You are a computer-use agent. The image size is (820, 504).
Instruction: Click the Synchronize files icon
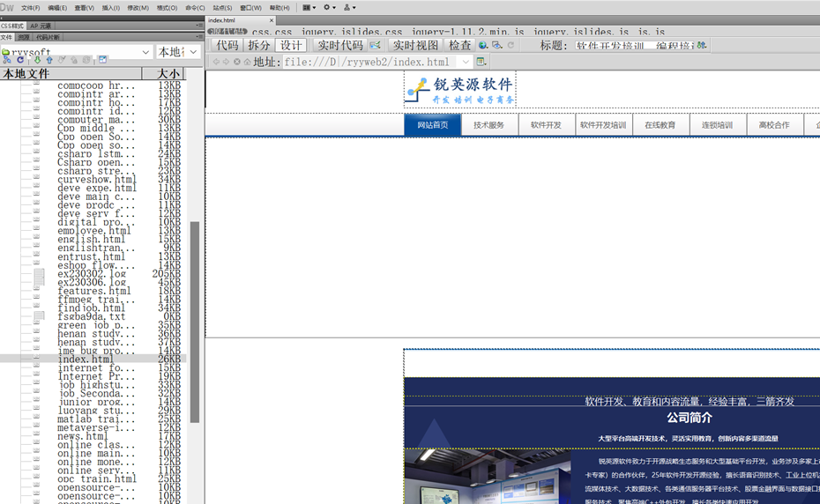pyautogui.click(x=86, y=60)
